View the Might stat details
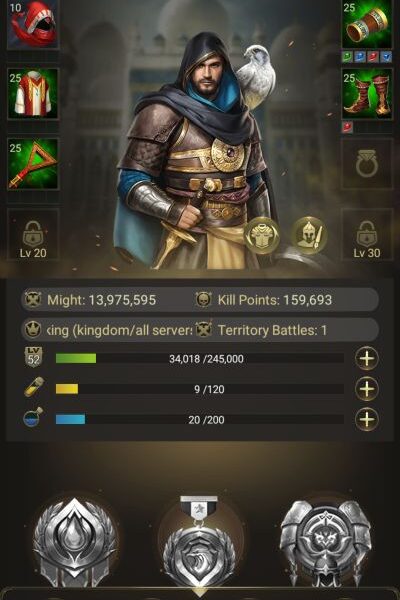The width and height of the screenshot is (400, 600). (x=90, y=300)
